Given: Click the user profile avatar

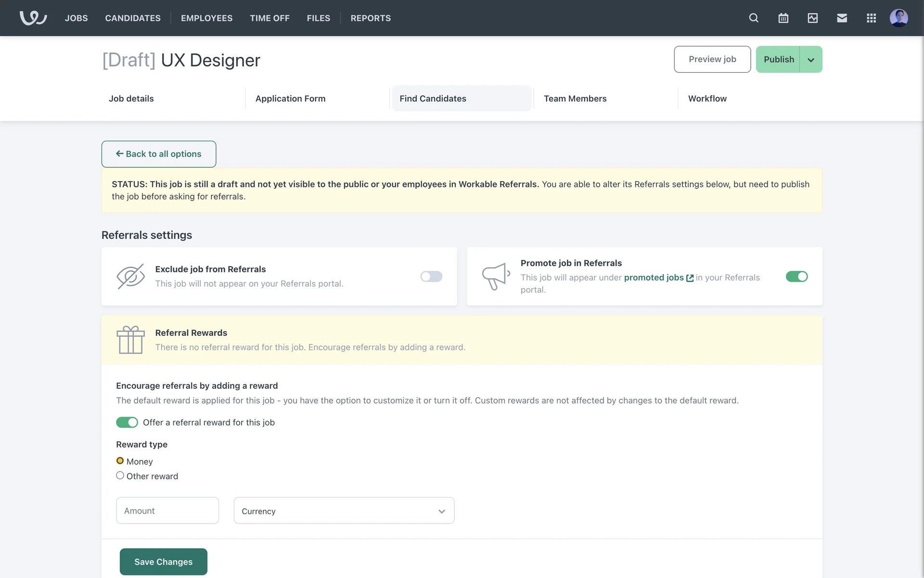Looking at the screenshot, I should tap(898, 18).
